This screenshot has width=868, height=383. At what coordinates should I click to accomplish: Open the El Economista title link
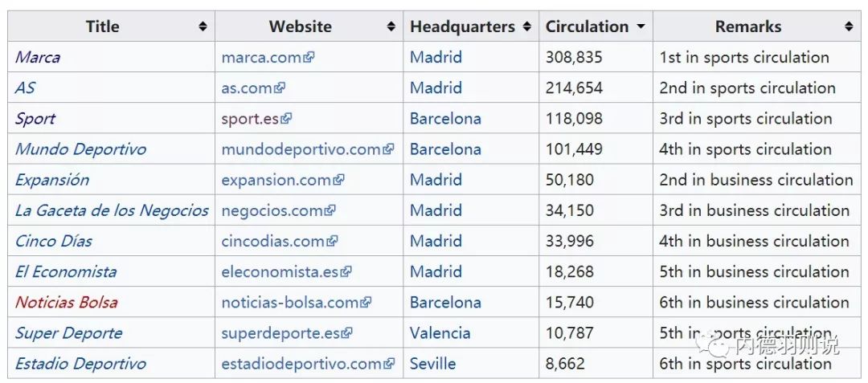click(x=66, y=272)
